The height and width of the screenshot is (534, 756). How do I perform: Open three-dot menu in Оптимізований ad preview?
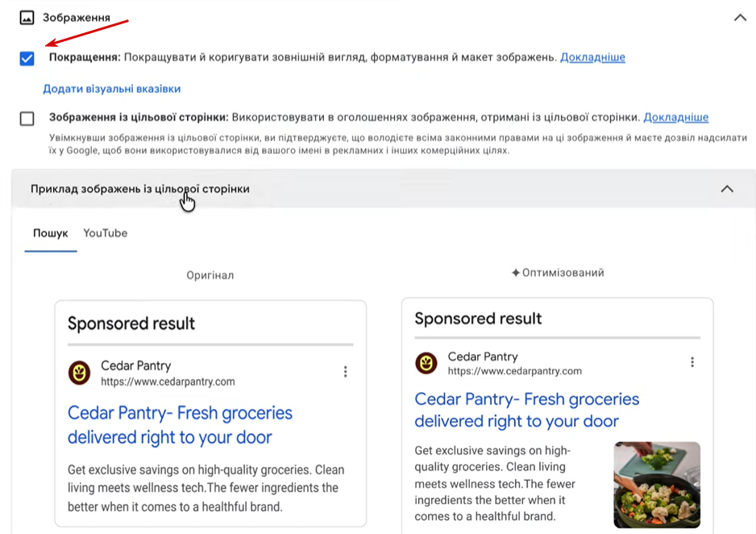[x=692, y=362]
